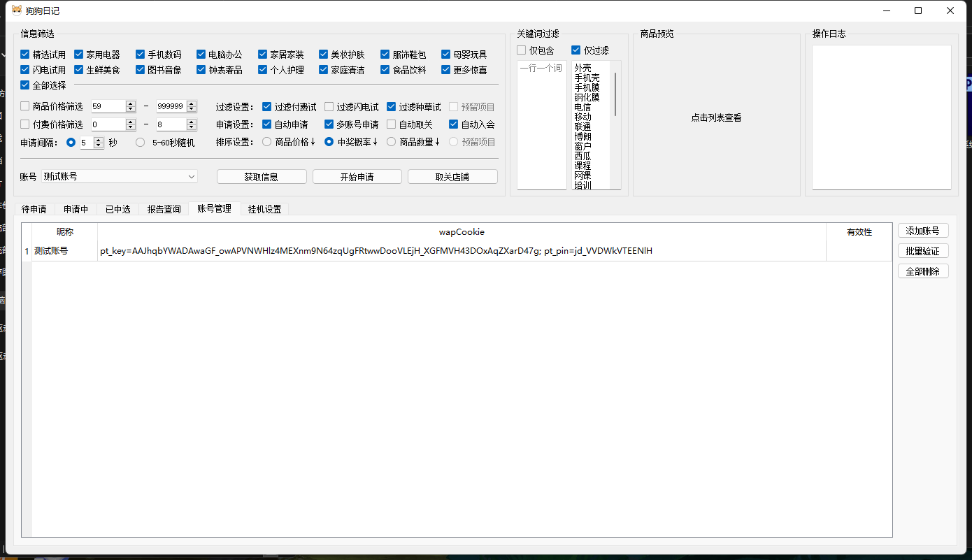972x560 pixels.
Task: Click the keyword filter list scrollbar
Action: click(615, 94)
